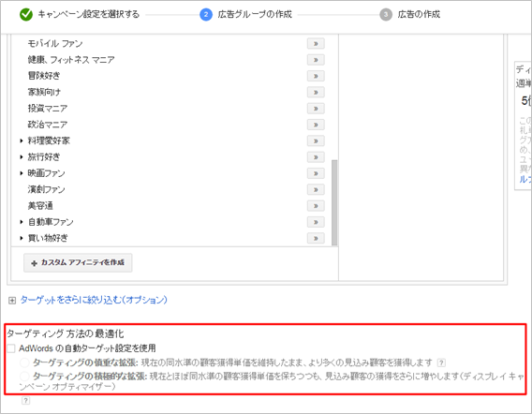The width and height of the screenshot is (532, 414).
Task: Add 冒険好き category arrow button
Action: pos(316,76)
